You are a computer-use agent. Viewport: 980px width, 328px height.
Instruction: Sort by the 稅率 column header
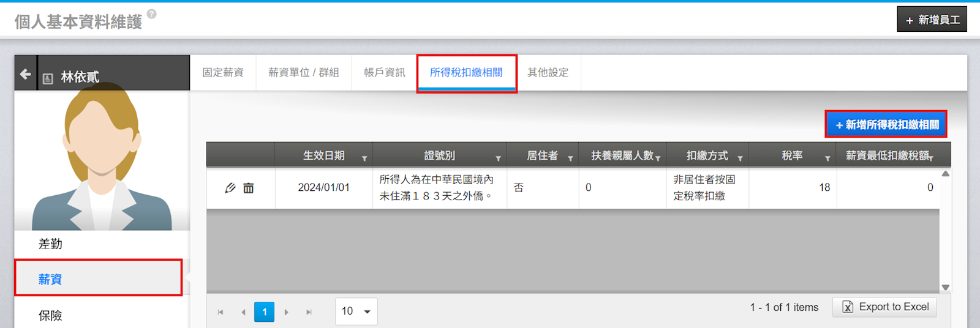tap(792, 155)
